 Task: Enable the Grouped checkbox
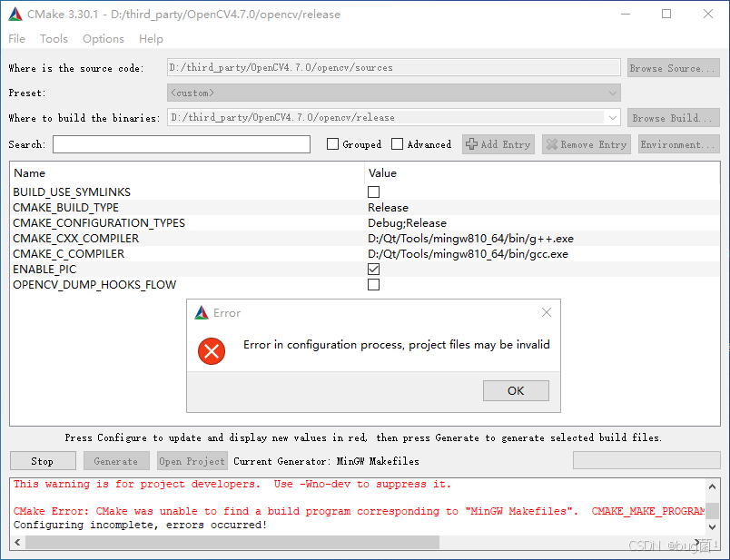(x=332, y=143)
